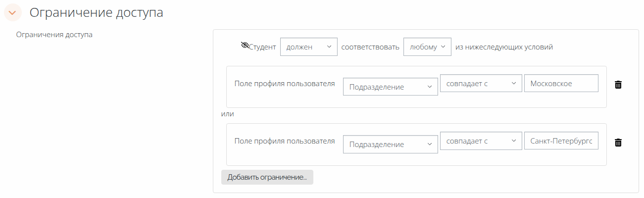Open "совпадает с" dropdown in first condition
The width and height of the screenshot is (644, 198).
481,84
